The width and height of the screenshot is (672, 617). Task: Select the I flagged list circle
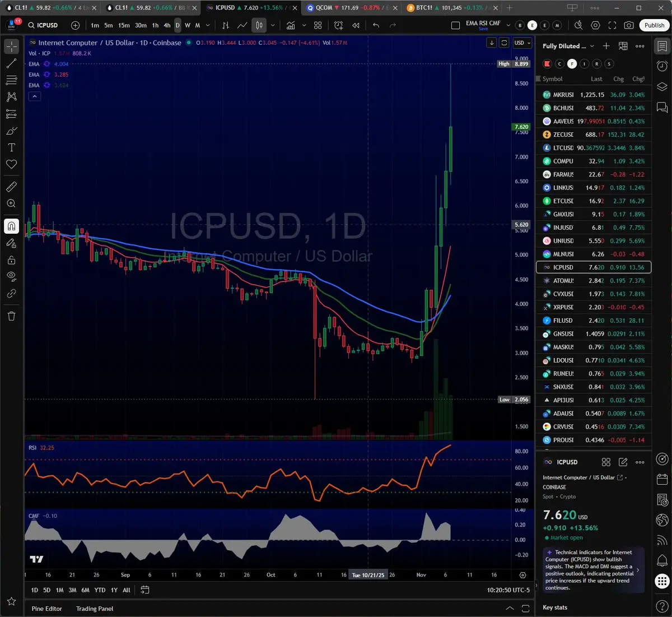pyautogui.click(x=584, y=64)
